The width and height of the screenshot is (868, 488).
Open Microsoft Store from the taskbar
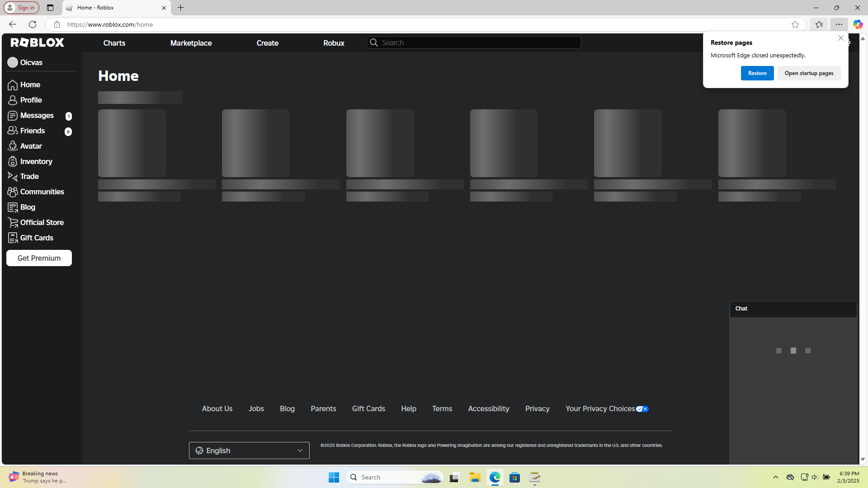[514, 477]
